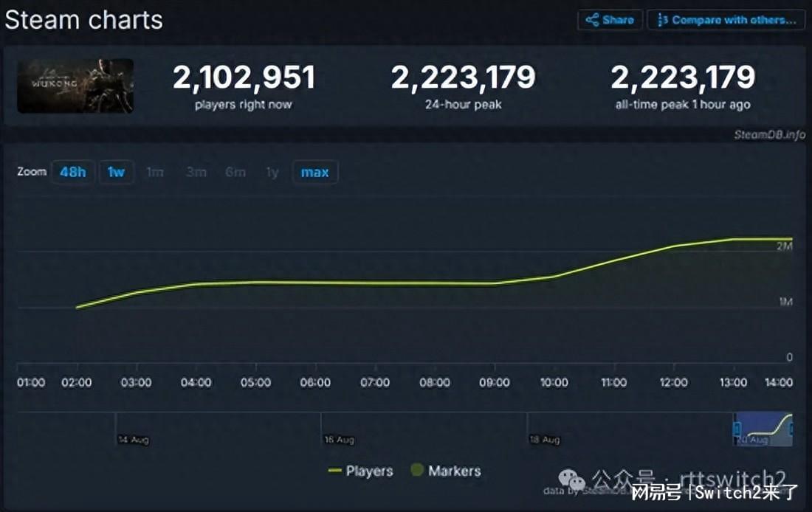Select the 1m zoom range
The image size is (812, 512).
coord(155,173)
